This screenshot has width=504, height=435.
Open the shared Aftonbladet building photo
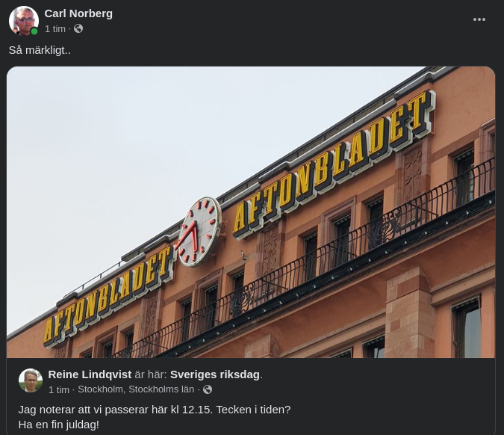pyautogui.click(x=251, y=212)
